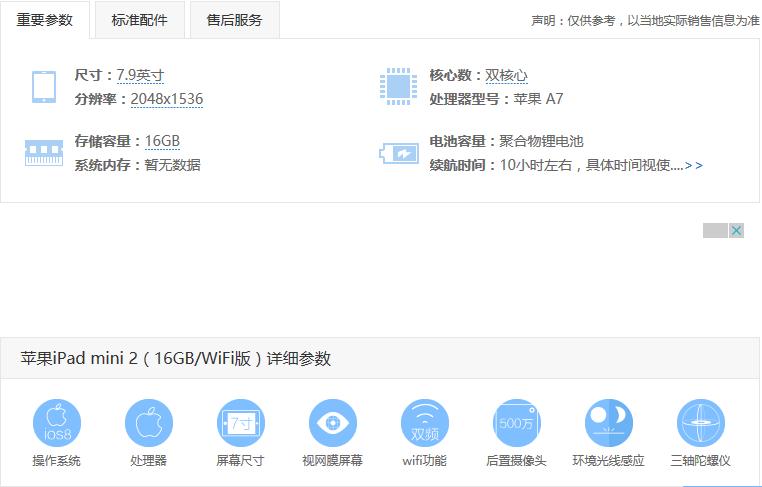Click the 500万 后置摄像头 icon
This screenshot has width=762, height=487.
(x=517, y=423)
